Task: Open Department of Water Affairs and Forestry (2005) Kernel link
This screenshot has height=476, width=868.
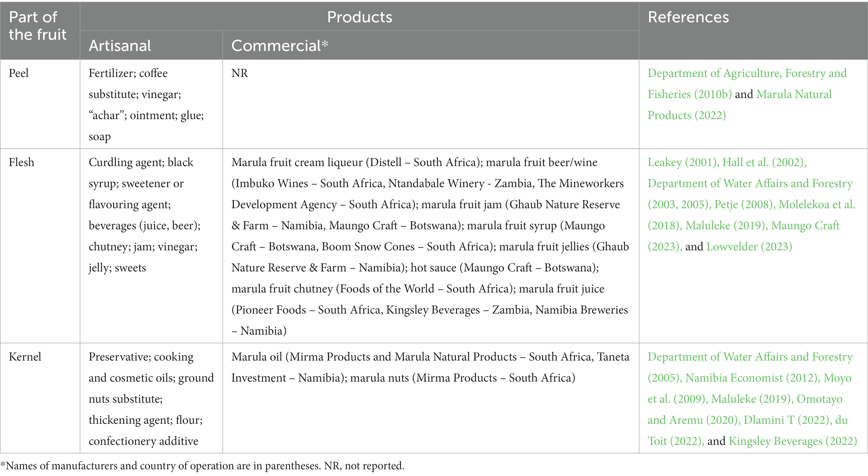Action: [750, 368]
